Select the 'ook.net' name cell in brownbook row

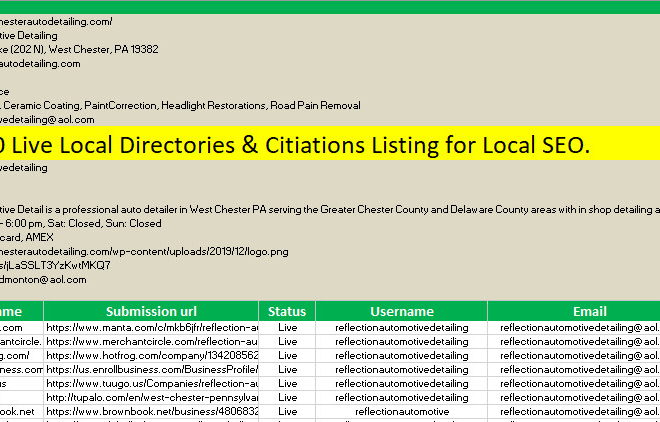pos(21,411)
